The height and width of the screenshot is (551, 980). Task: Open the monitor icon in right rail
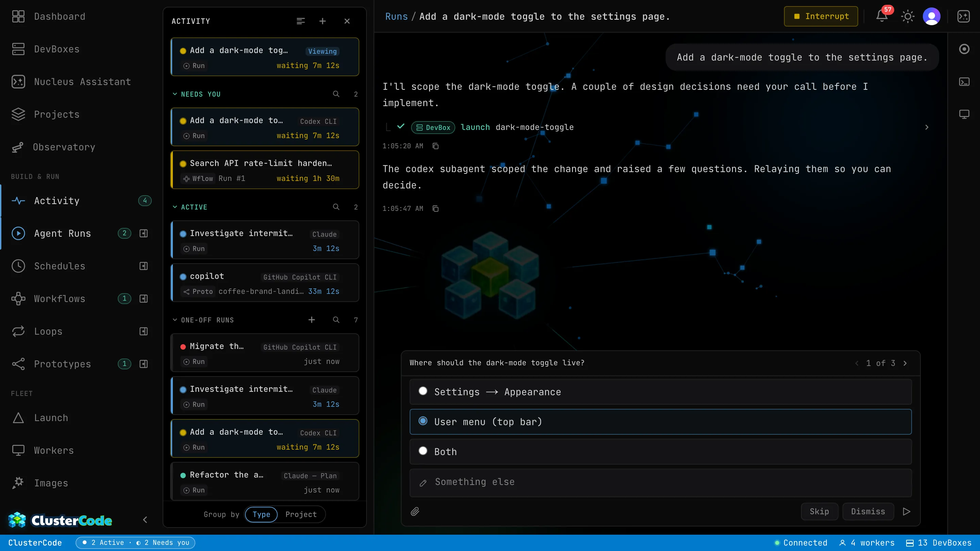click(964, 115)
